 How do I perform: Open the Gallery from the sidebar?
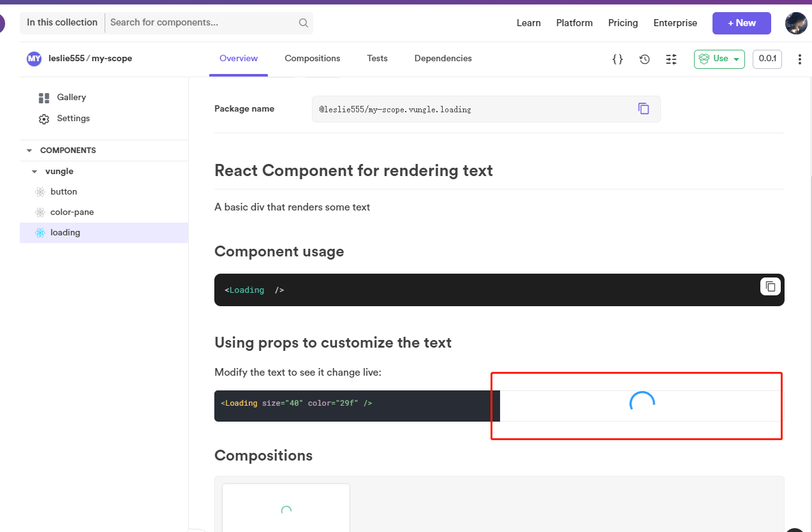(71, 97)
